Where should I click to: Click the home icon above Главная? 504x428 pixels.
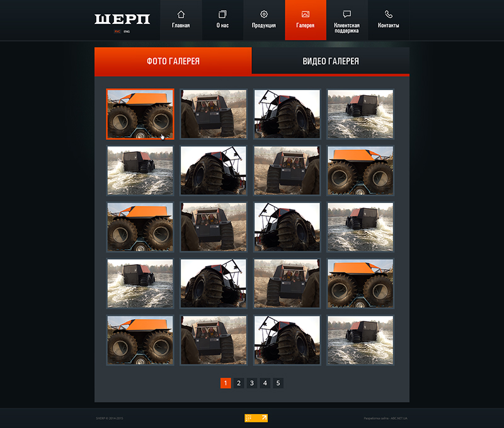click(x=181, y=14)
